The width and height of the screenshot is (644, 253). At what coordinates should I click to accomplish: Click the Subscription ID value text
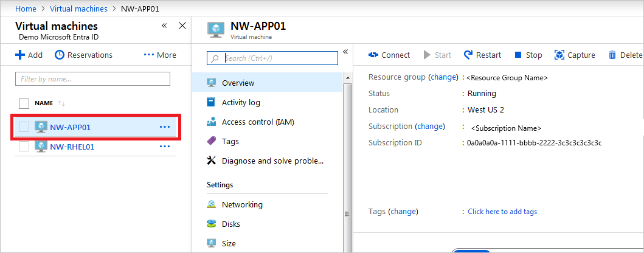click(535, 143)
